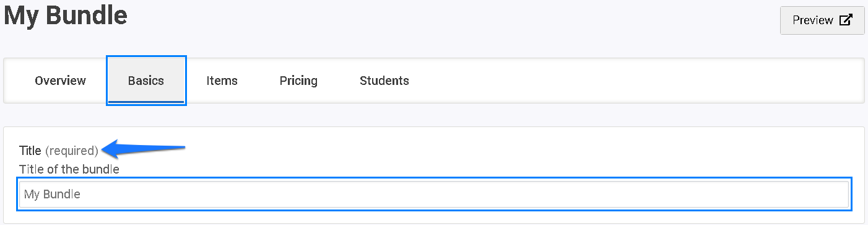Click the blue highlight border around Title input
Image resolution: width=868 pixels, height=225 pixels.
point(434,178)
